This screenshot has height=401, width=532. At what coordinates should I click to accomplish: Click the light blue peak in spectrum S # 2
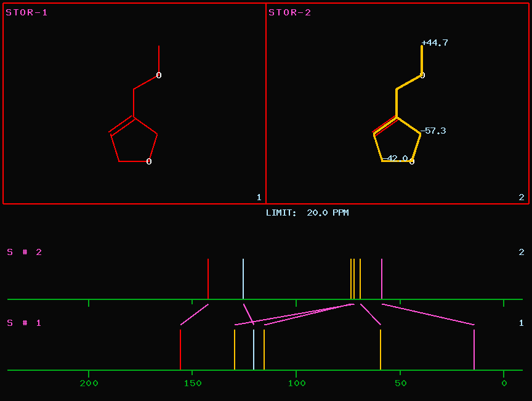pyautogui.click(x=243, y=278)
